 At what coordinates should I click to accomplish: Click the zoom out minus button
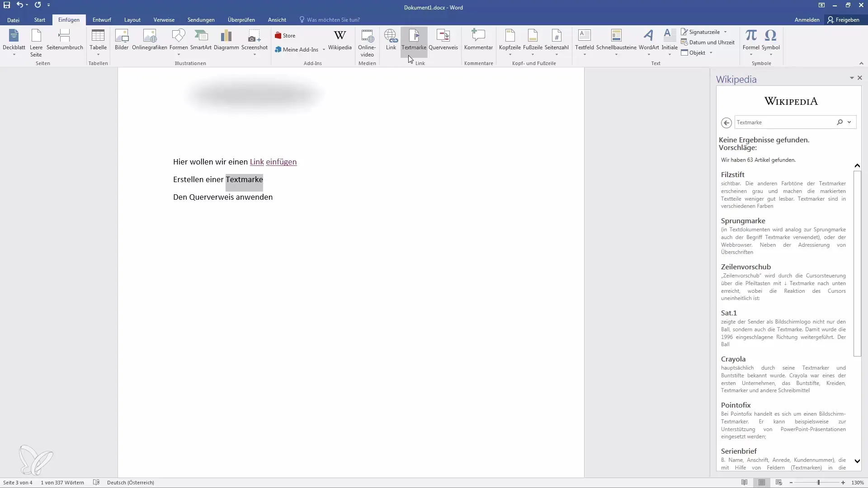pyautogui.click(x=791, y=483)
